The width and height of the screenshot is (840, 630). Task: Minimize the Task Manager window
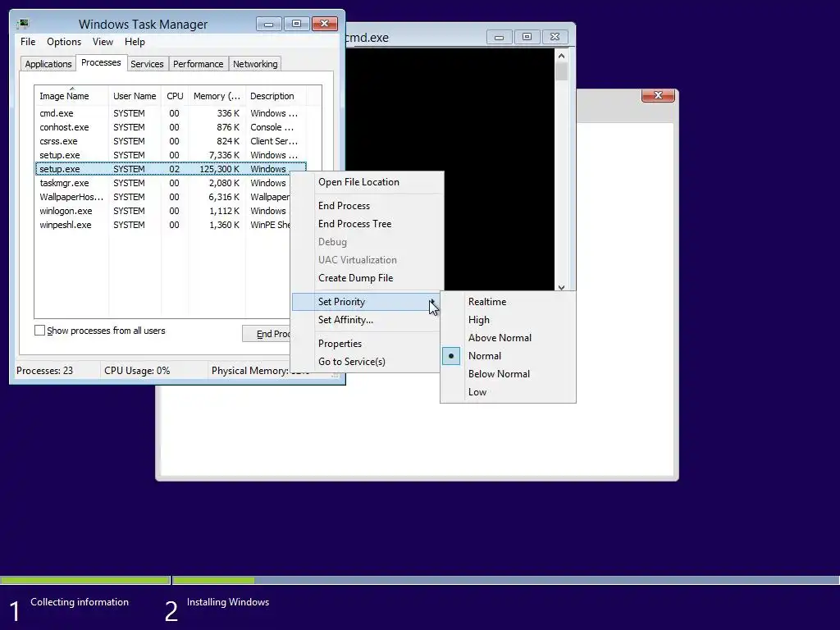coord(268,24)
